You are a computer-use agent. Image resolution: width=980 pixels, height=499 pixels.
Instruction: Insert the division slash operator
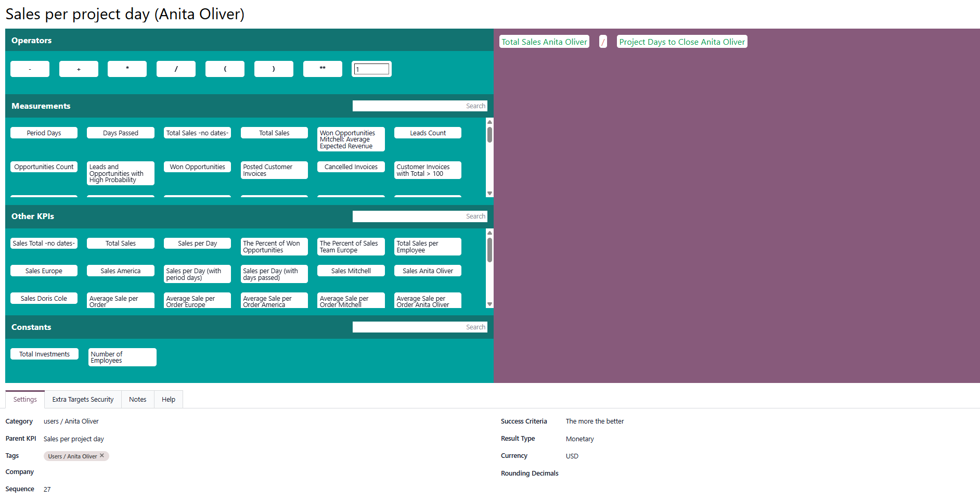pyautogui.click(x=176, y=69)
